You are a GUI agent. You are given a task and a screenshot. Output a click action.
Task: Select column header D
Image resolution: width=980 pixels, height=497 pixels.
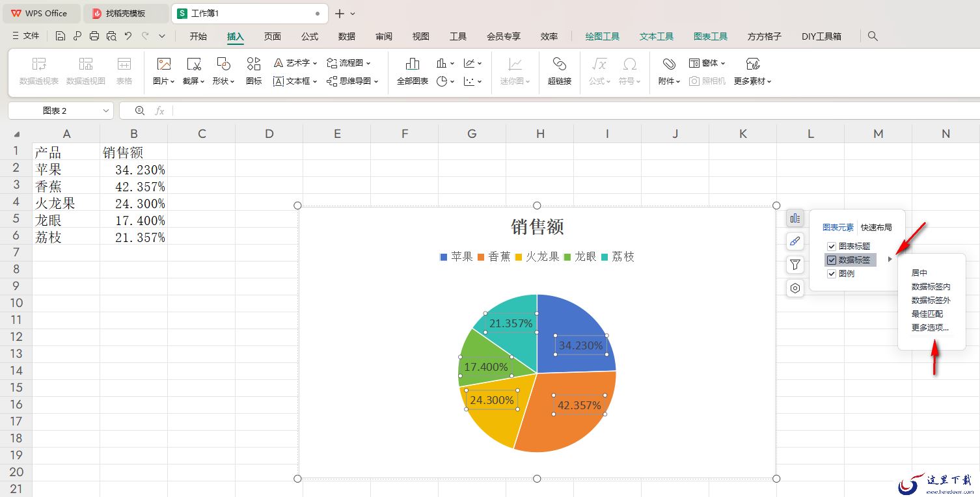(269, 134)
